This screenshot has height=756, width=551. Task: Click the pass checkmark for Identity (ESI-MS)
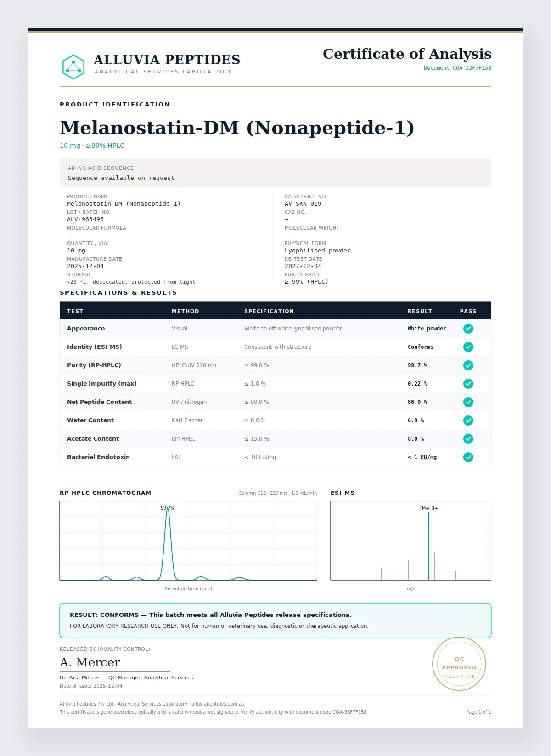click(468, 347)
